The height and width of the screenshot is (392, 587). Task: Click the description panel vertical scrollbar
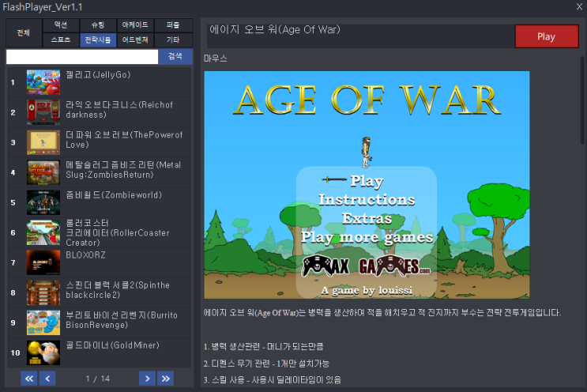(582, 100)
